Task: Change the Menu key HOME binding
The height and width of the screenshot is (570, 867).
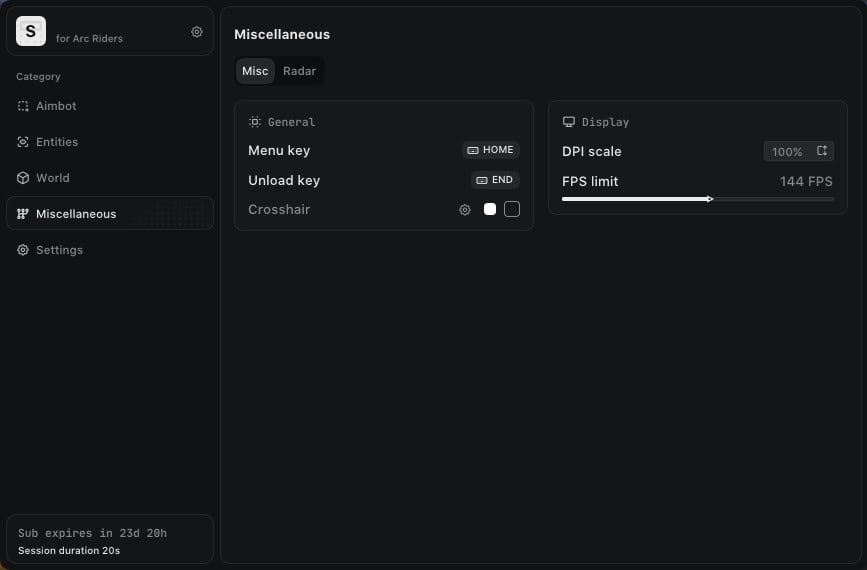Action: 491,150
